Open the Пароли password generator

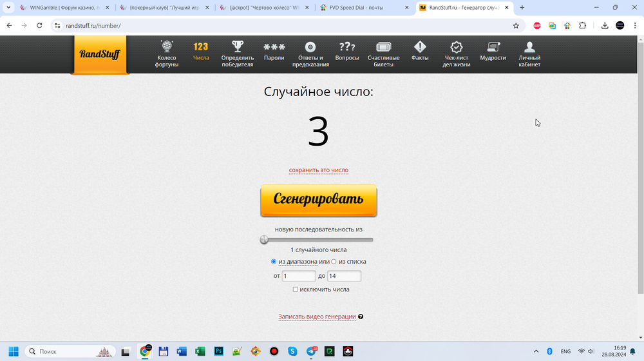coord(274,51)
